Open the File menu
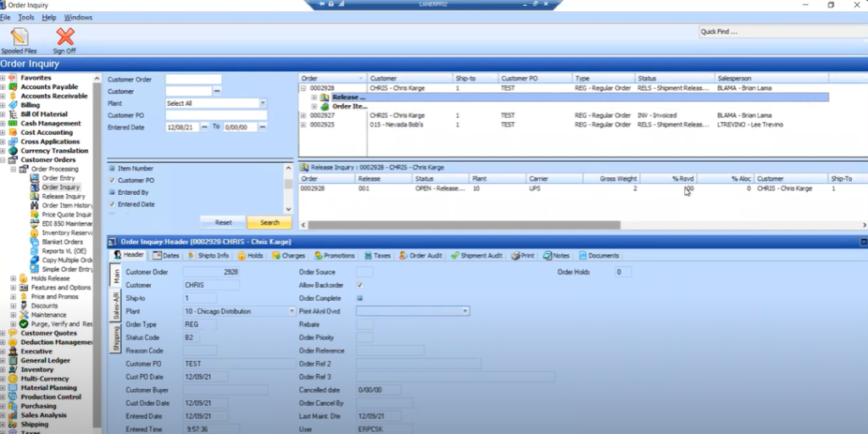This screenshot has width=868, height=434. coord(6,18)
